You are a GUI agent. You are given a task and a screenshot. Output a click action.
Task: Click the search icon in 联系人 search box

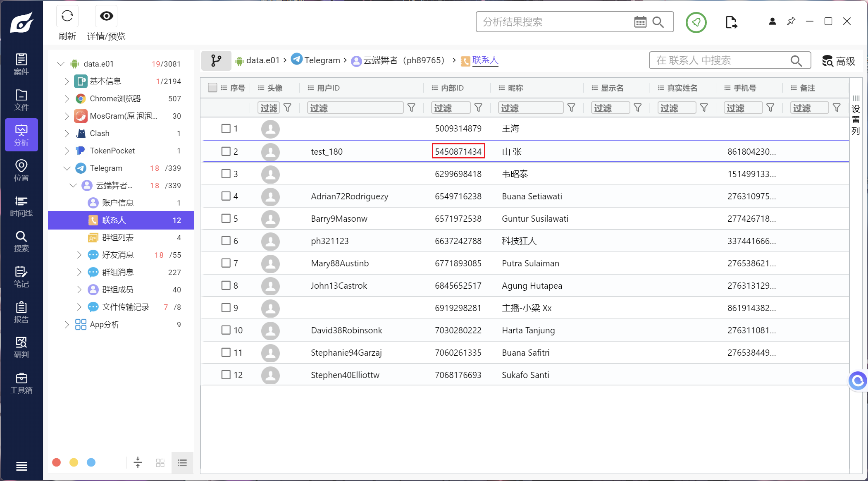pos(796,61)
